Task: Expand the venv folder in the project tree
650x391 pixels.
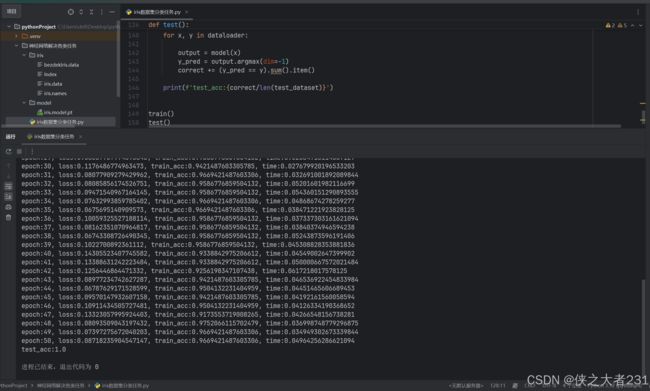Action: pyautogui.click(x=16, y=36)
